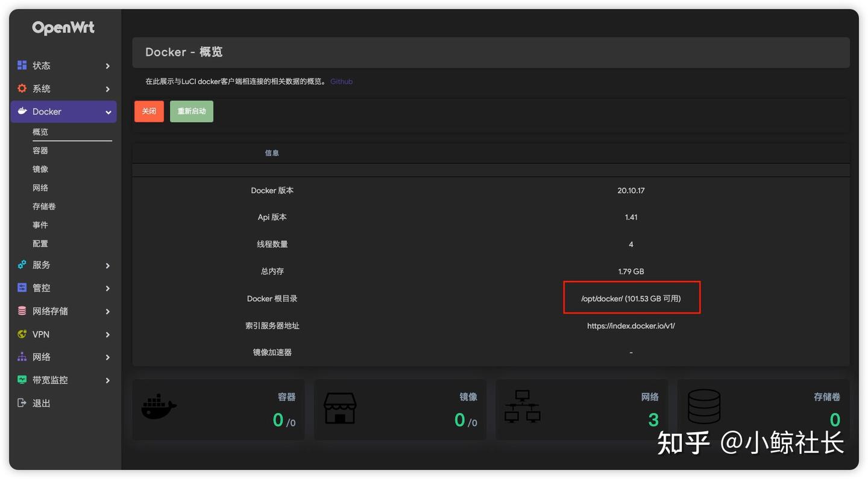The height and width of the screenshot is (479, 868).
Task: Open the 容器 submenu item
Action: [x=40, y=151]
